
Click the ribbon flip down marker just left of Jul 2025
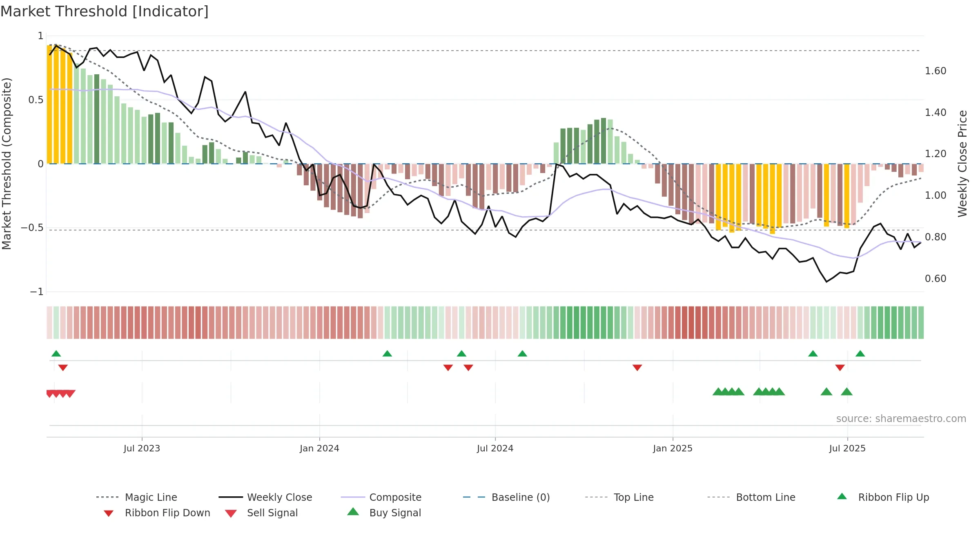coord(840,368)
